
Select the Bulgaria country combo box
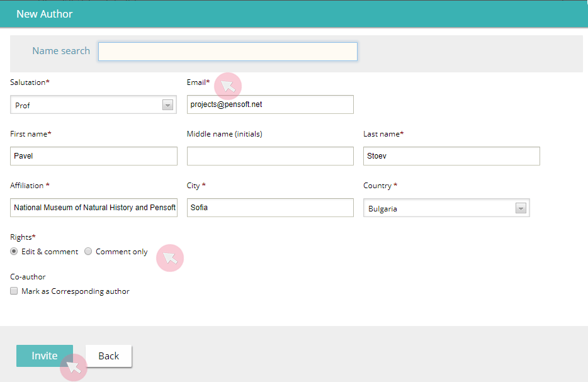446,208
